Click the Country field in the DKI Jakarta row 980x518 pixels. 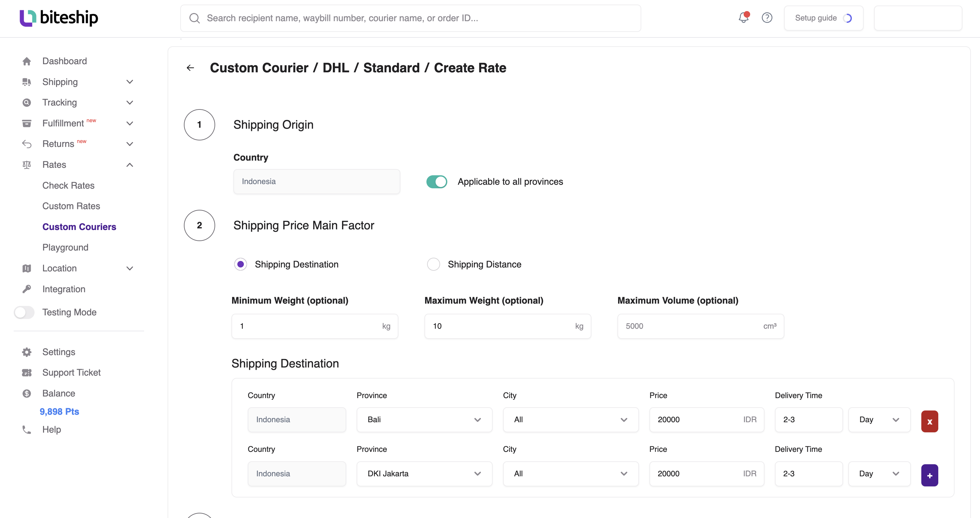pyautogui.click(x=297, y=474)
